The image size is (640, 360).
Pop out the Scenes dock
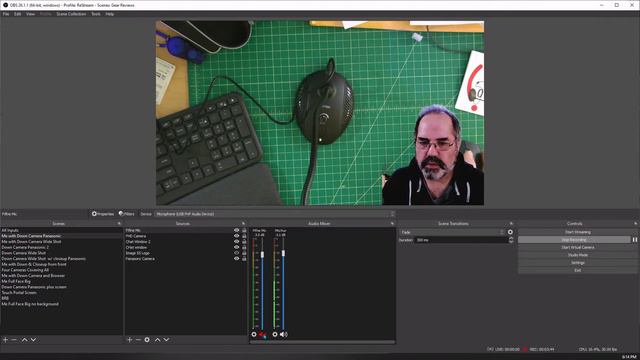point(119,224)
